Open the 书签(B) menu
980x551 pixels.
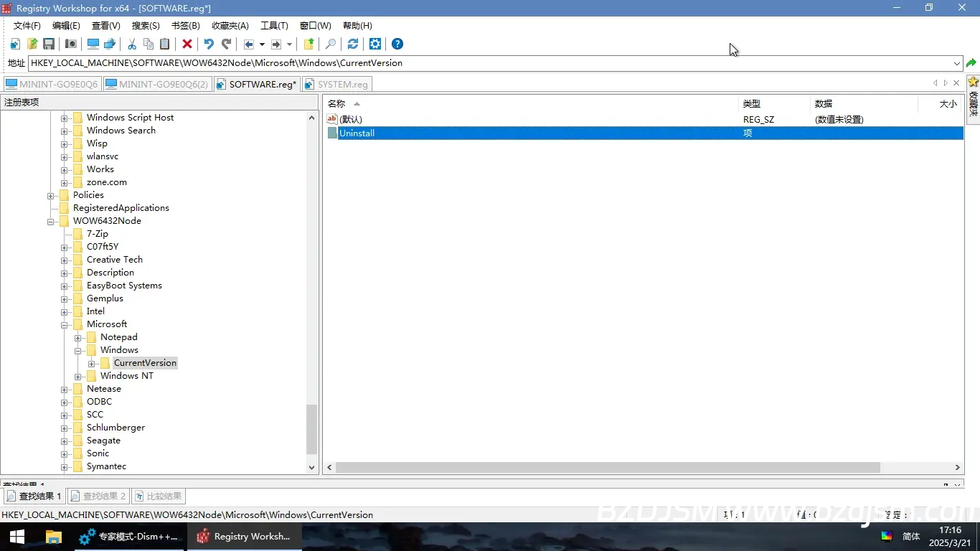pos(186,26)
